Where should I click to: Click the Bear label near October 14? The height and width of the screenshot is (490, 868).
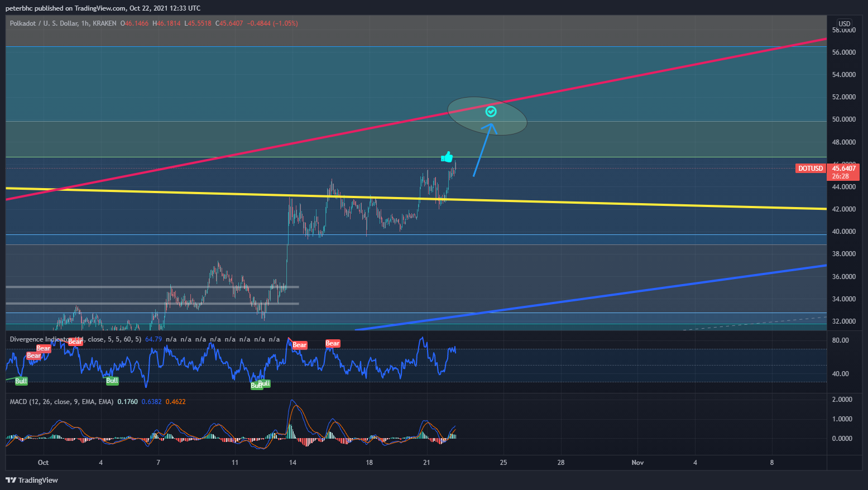coord(300,345)
